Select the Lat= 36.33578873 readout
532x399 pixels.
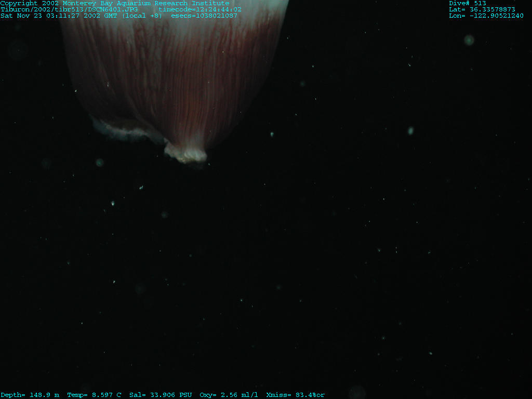482,9
